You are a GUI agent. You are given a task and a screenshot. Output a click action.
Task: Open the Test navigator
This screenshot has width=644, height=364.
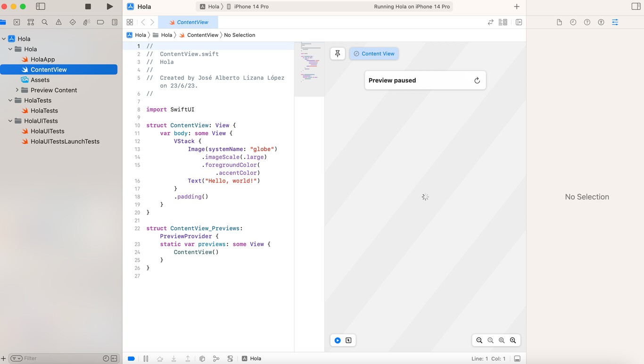click(x=72, y=22)
